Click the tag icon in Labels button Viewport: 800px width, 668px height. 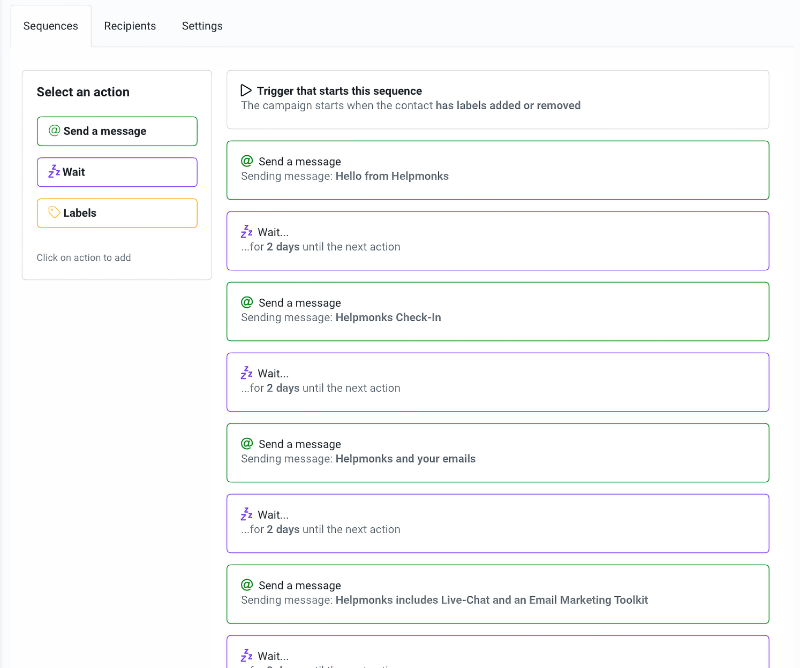click(54, 212)
